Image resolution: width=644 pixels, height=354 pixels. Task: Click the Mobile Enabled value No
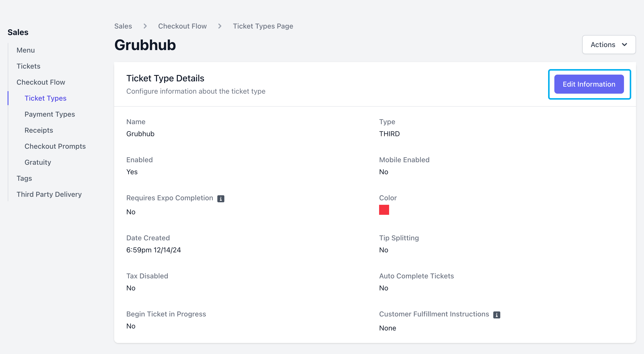click(x=384, y=172)
